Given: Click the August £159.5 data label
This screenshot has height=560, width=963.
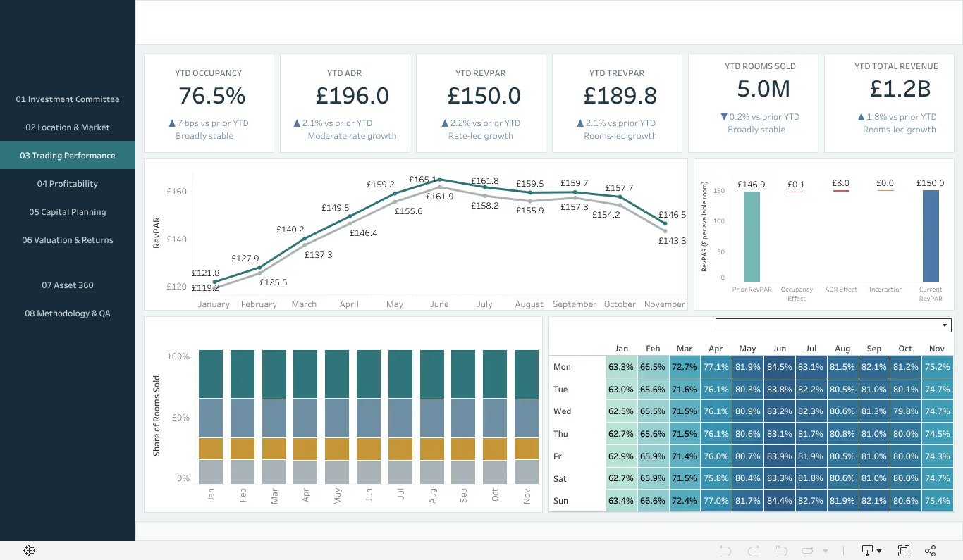Looking at the screenshot, I should (529, 184).
